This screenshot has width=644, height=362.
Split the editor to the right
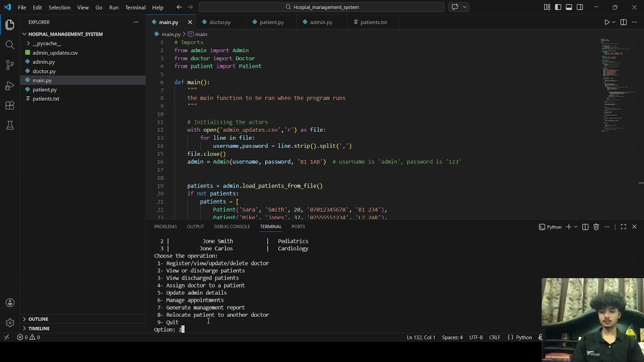[x=623, y=22]
